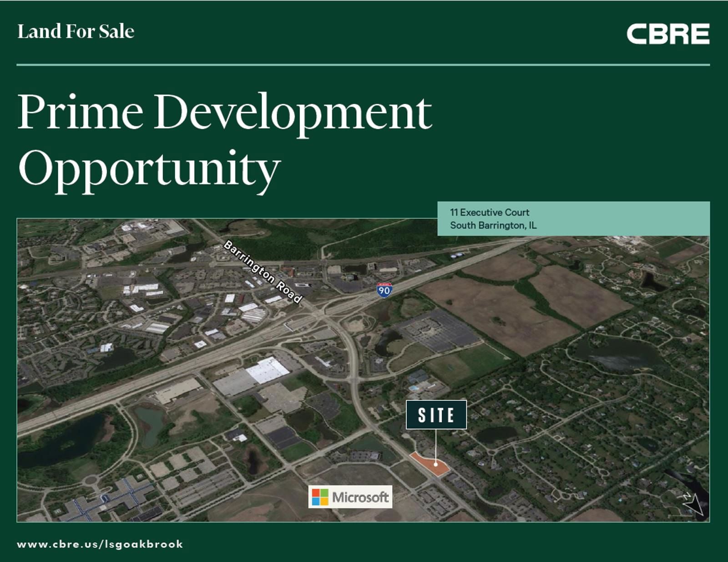This screenshot has height=562, width=728.
Task: Select the 11 Executive Court address text
Action: [490, 212]
